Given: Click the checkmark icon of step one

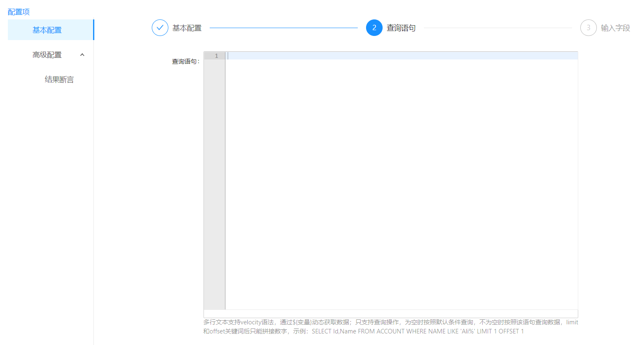Looking at the screenshot, I should coord(160,28).
